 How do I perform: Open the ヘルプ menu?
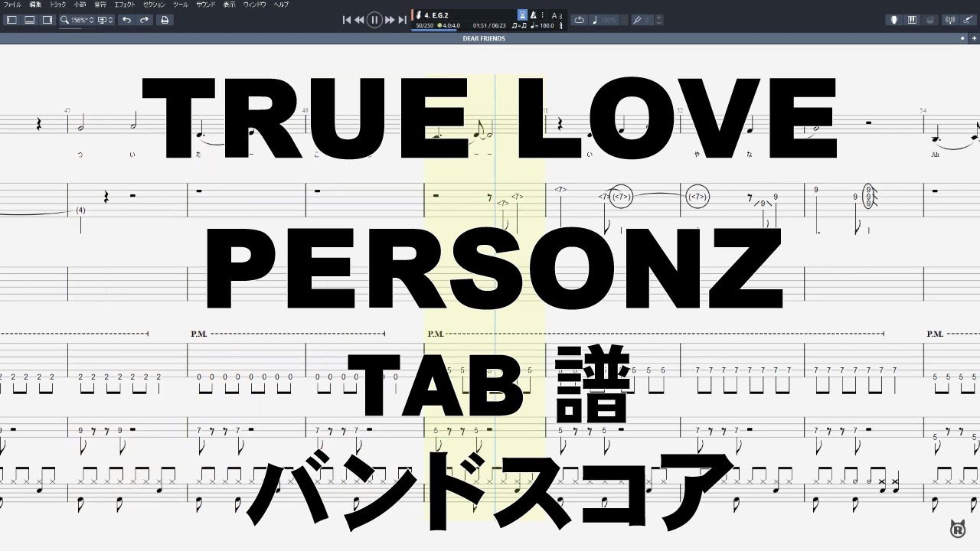coord(281,5)
